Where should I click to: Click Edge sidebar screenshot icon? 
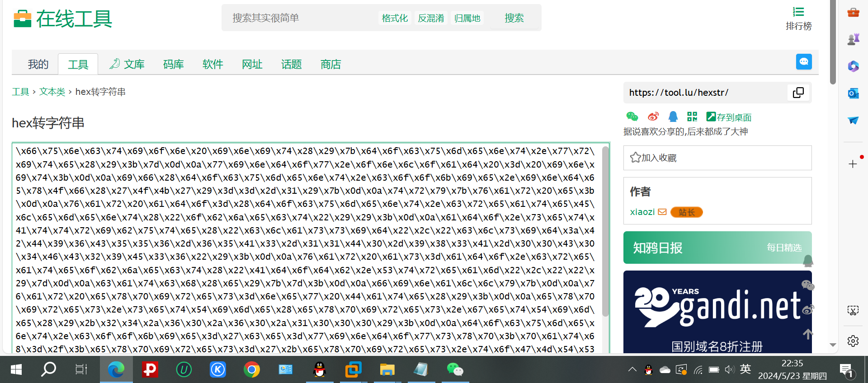[853, 311]
